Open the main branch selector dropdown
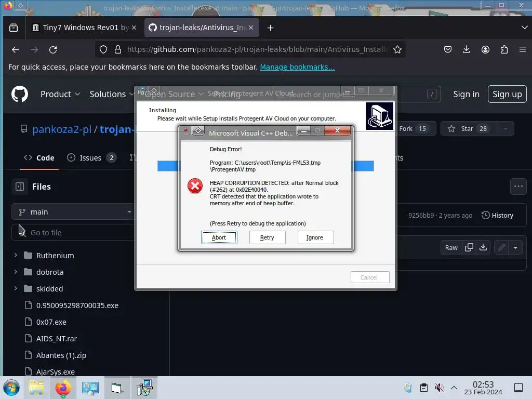Image resolution: width=532 pixels, height=399 pixels. pyautogui.click(x=74, y=212)
